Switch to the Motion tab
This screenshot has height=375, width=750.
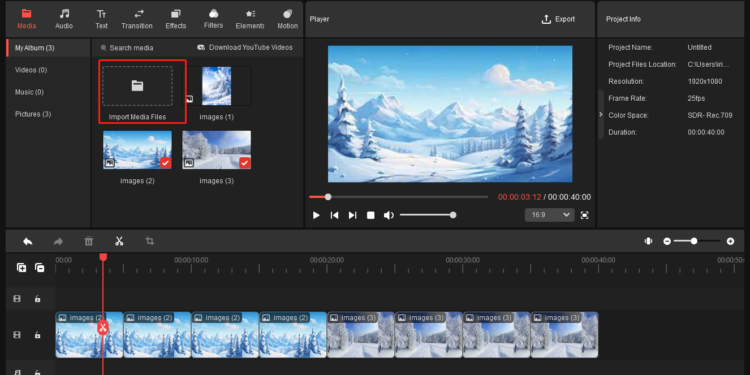(287, 19)
